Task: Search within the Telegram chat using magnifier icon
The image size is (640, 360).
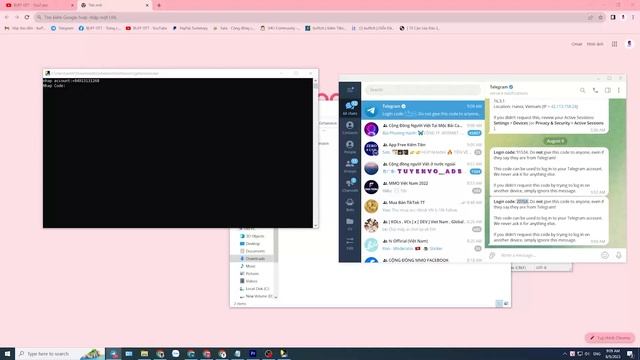Action: (582, 90)
